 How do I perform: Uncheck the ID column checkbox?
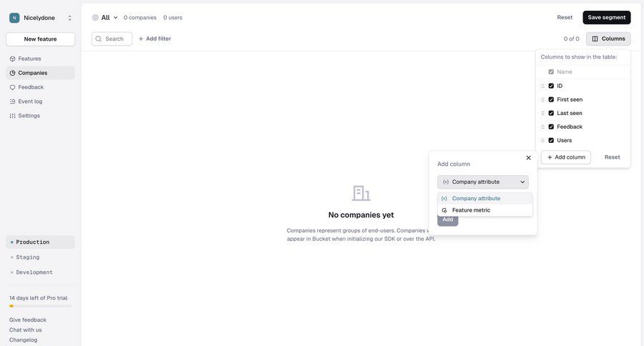[551, 86]
